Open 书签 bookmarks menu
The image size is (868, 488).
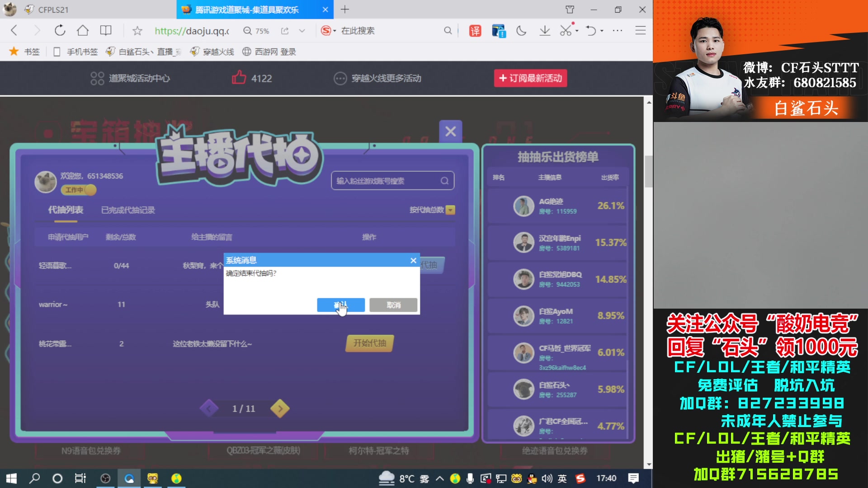(x=25, y=52)
